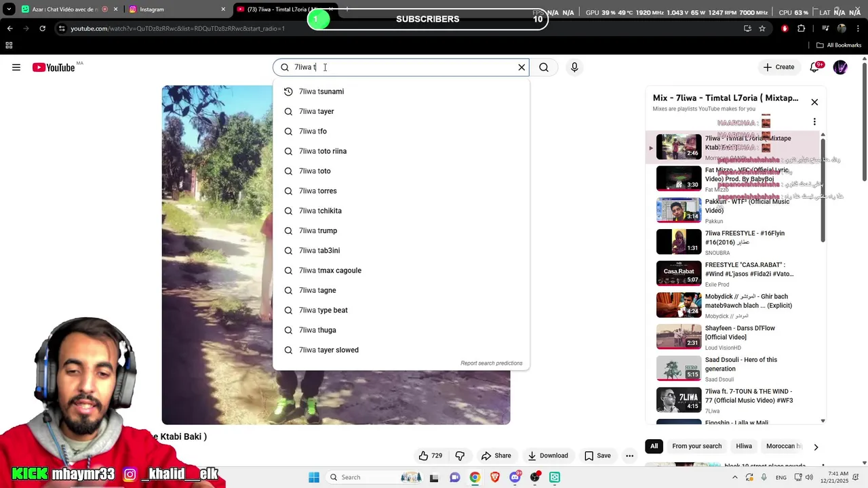
Task: Select the '7liwa tayer' suggestion
Action: (401, 111)
